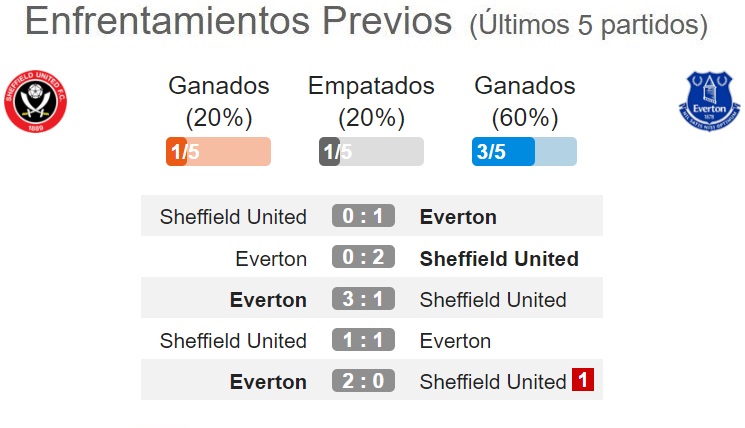Image resolution: width=745 pixels, height=428 pixels.
Task: Select the gray 1/5 draws bar
Action: pyautogui.click(x=372, y=152)
